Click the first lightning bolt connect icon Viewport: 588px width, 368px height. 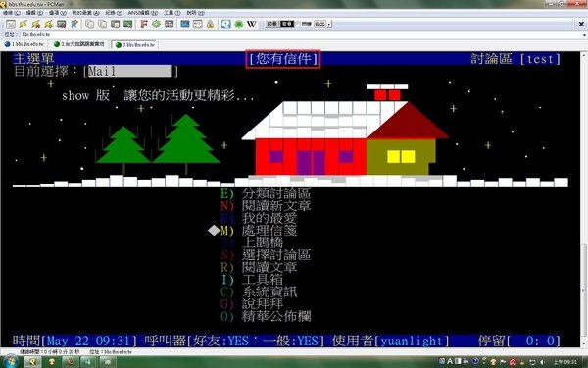coord(24,25)
